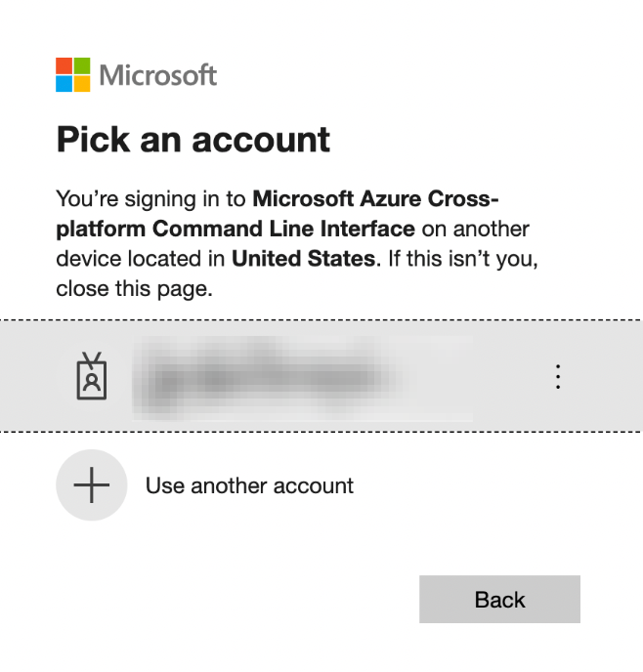Click the "close this page." text

134,289
